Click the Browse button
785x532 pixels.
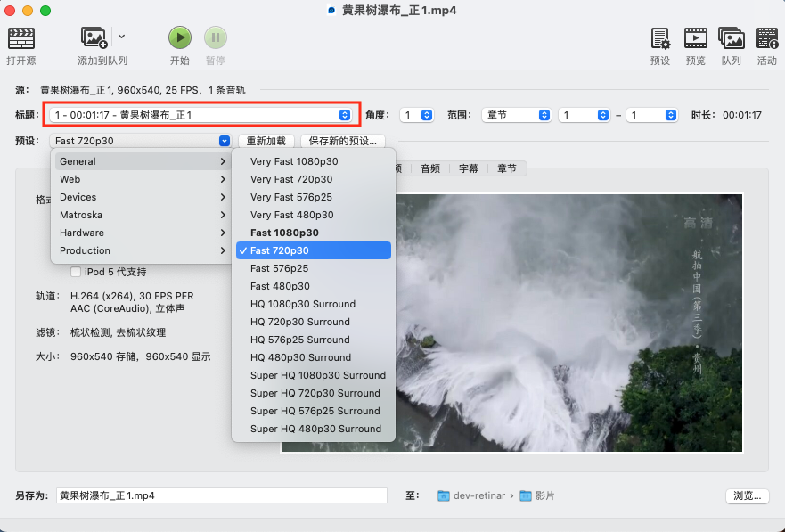tap(747, 495)
